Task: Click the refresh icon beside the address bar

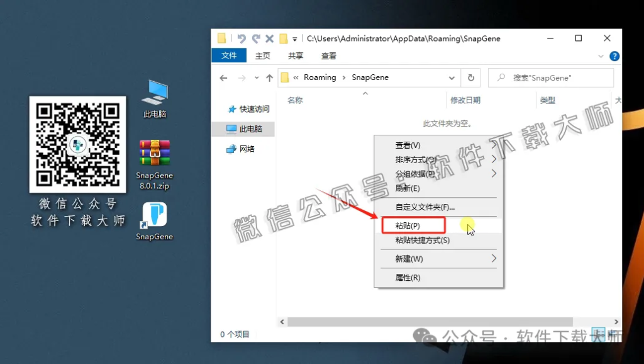Action: coord(470,77)
